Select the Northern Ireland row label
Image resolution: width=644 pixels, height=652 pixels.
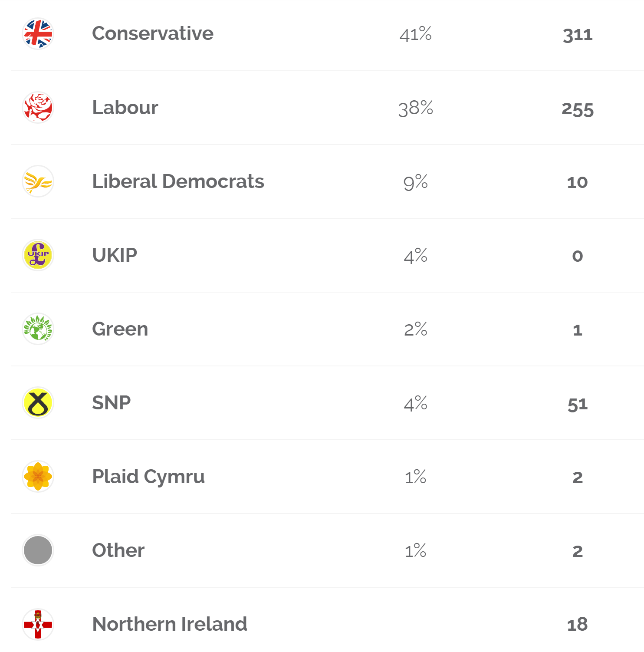point(170,624)
